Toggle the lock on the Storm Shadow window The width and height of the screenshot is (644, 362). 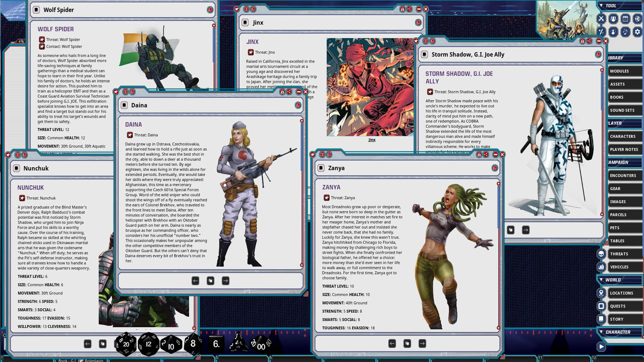pos(582,41)
